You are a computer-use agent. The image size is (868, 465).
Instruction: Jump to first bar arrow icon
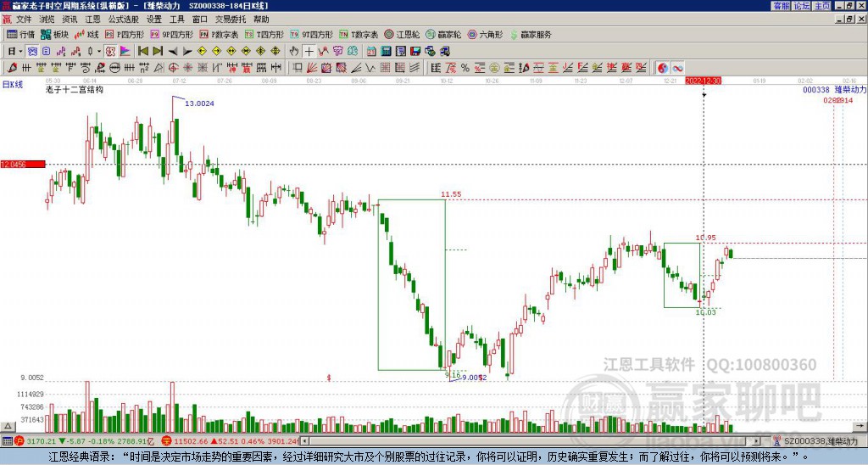pos(142,52)
